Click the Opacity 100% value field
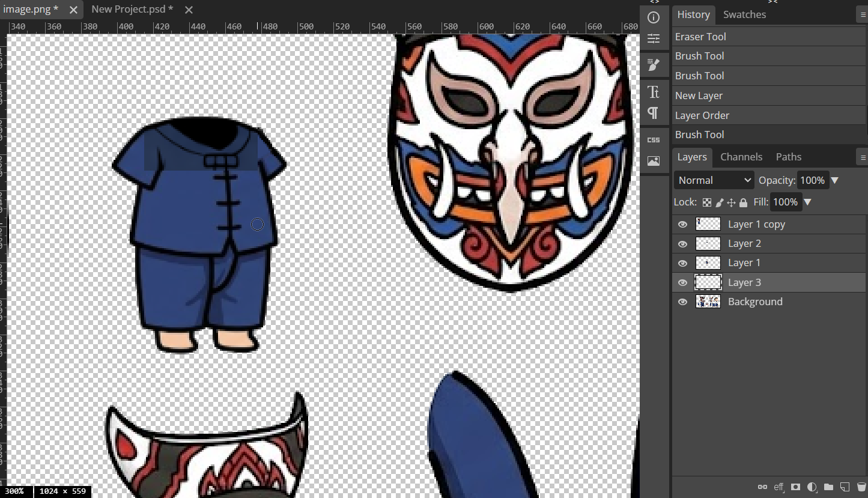This screenshot has width=868, height=498. [813, 180]
